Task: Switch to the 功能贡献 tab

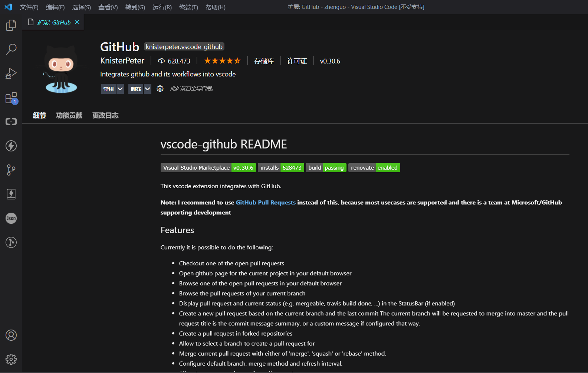Action: pyautogui.click(x=69, y=115)
